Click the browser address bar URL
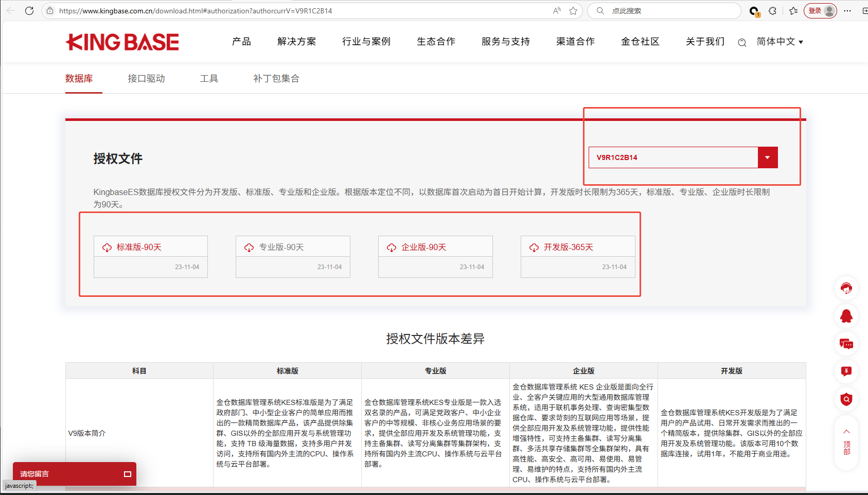Image resolution: width=868 pixels, height=495 pixels. [196, 11]
